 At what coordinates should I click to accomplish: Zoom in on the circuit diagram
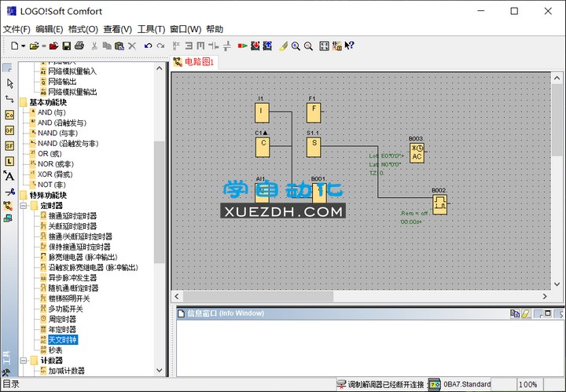coord(296,46)
